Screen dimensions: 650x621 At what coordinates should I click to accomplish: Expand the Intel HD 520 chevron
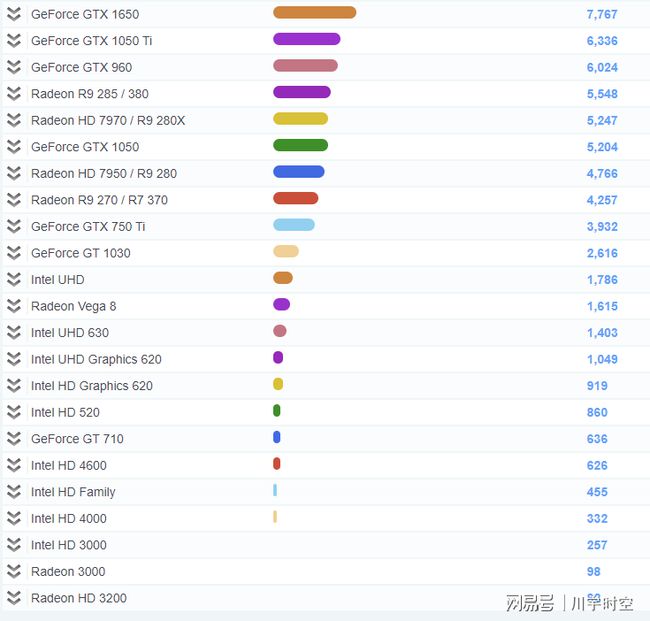point(14,412)
